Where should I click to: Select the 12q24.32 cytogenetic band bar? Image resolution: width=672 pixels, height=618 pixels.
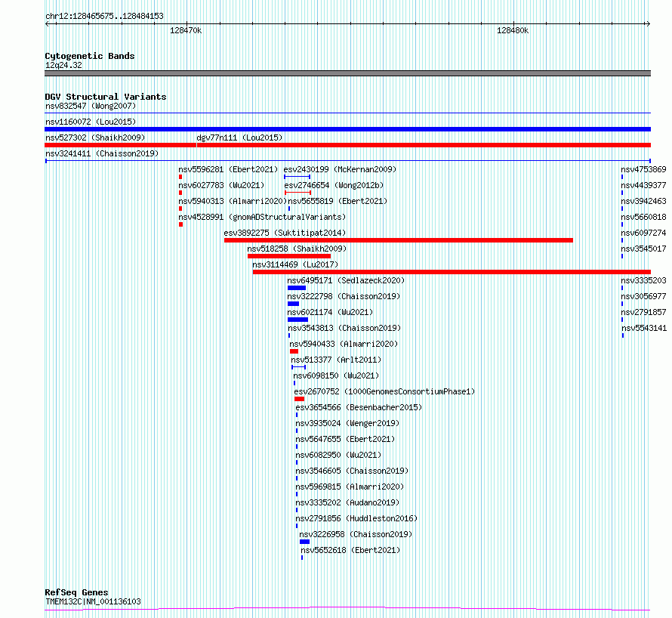tap(347, 73)
